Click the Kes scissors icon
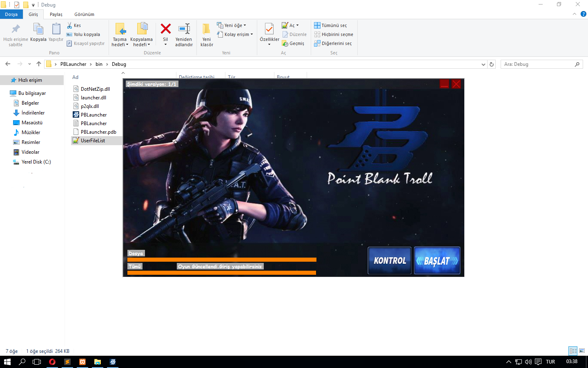588x368 pixels. (x=69, y=25)
